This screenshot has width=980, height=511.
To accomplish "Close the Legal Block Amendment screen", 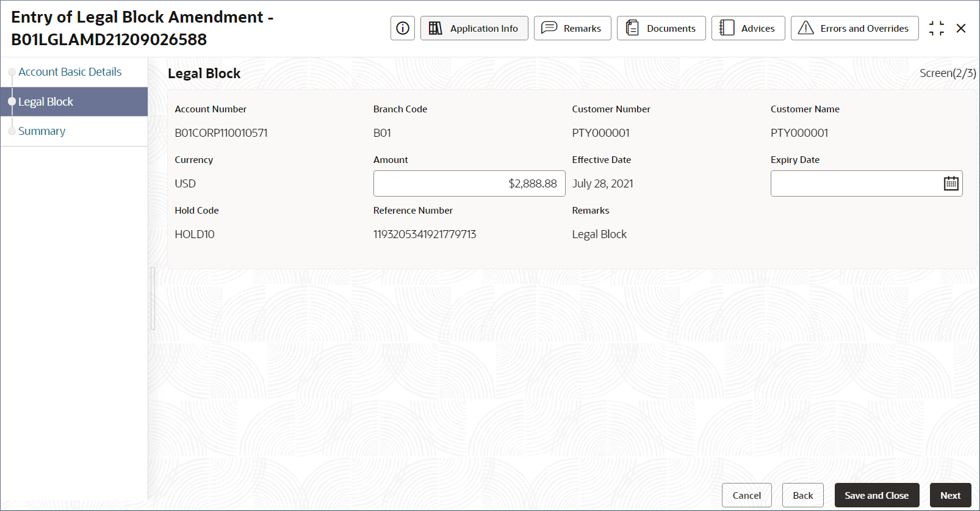I will pos(961,28).
